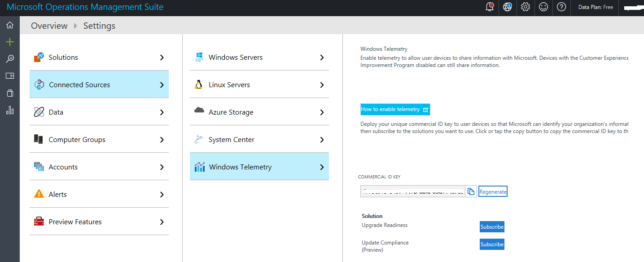Click the globe icon in the top bar
This screenshot has width=644, height=262.
click(508, 7)
